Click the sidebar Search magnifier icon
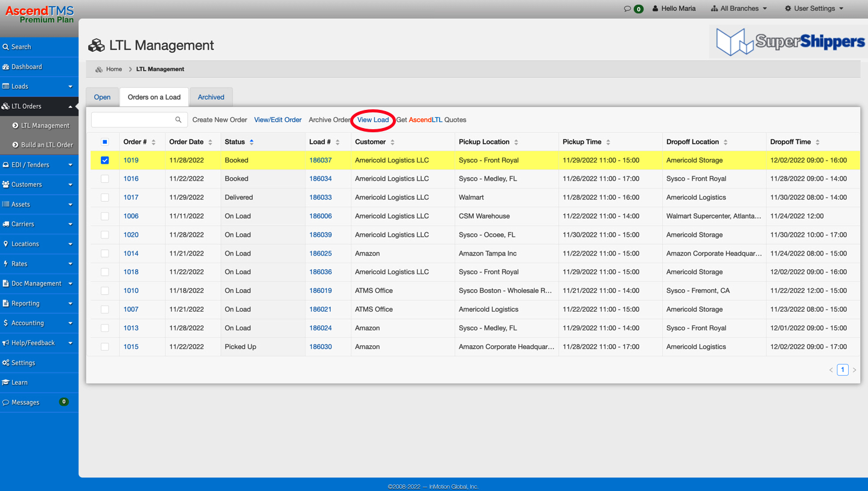 click(x=5, y=47)
